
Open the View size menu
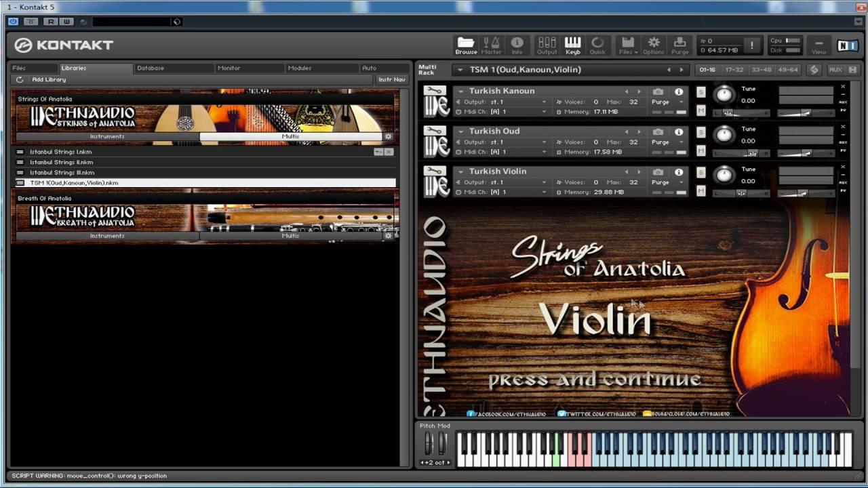[x=818, y=45]
